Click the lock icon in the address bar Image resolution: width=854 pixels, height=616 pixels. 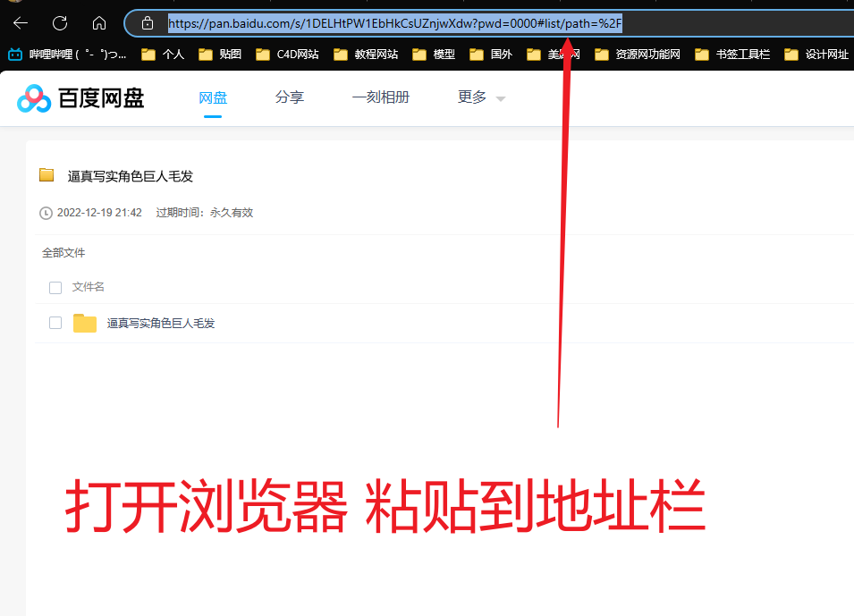click(x=146, y=22)
